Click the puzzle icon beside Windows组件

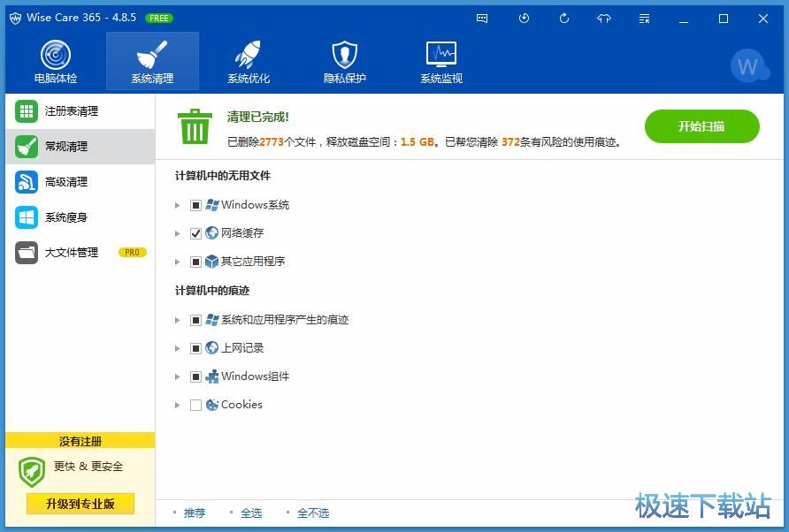[x=211, y=376]
